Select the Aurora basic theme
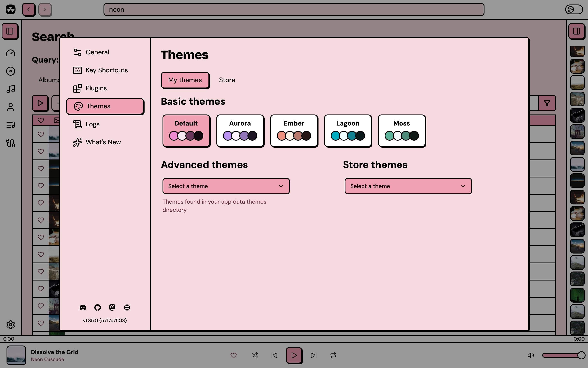588x368 pixels. [x=240, y=131]
